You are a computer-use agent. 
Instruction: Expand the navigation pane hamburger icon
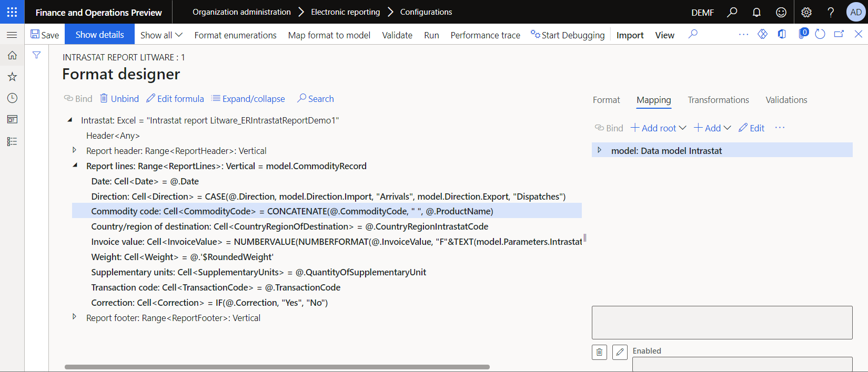pos(12,35)
